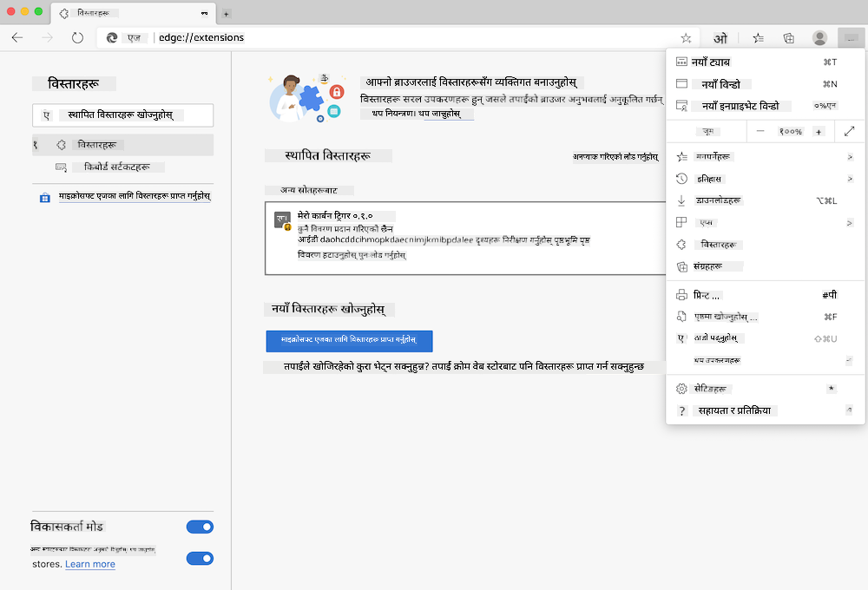Select किबोर्ड सर्टकटहरू in the sidebar
The image size is (868, 590).
(x=118, y=167)
